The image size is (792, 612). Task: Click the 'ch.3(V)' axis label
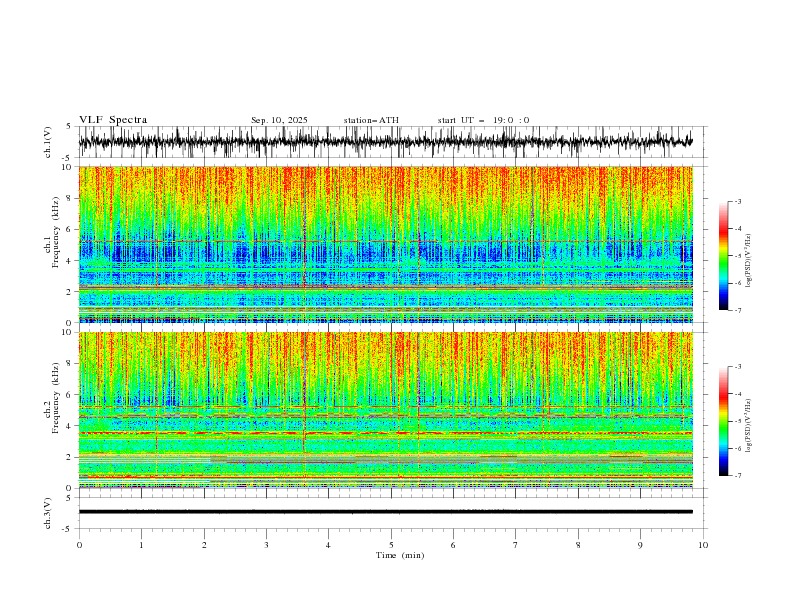[48, 513]
